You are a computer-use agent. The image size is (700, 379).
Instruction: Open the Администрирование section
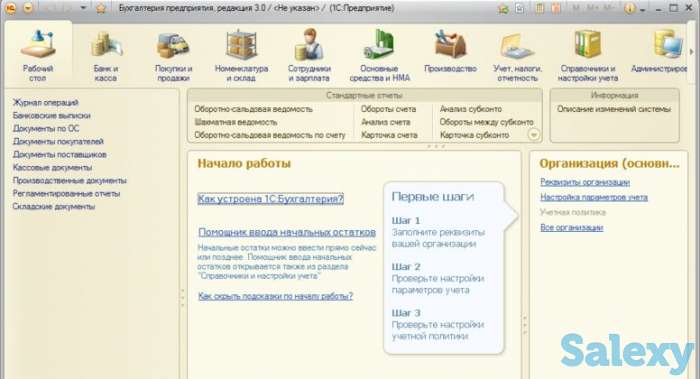tap(659, 51)
